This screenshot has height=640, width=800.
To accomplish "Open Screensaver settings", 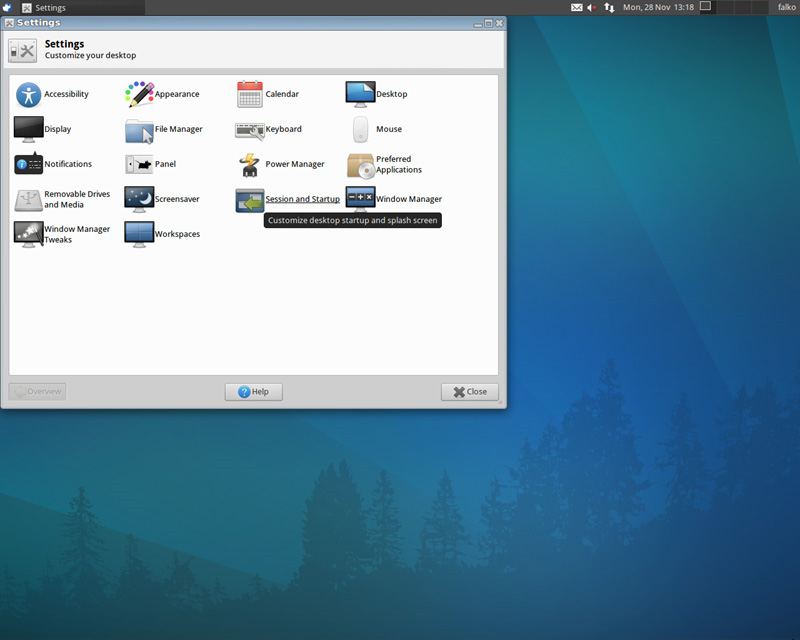I will [x=139, y=200].
